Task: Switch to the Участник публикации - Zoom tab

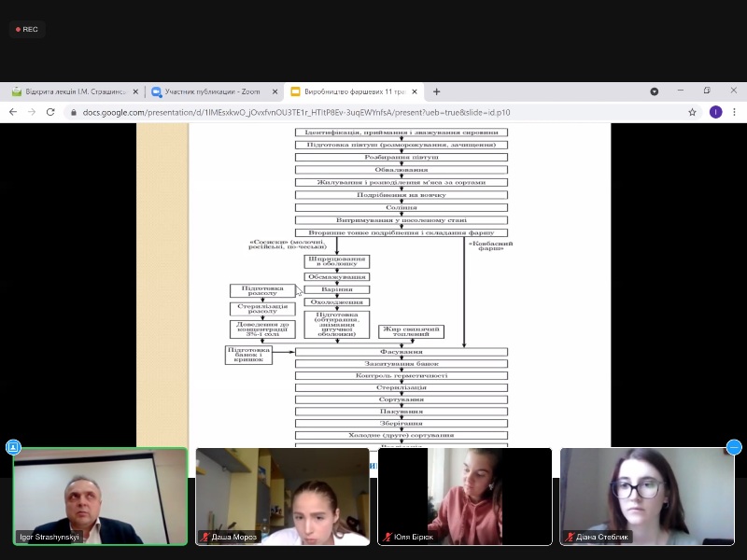Action: 213,91
